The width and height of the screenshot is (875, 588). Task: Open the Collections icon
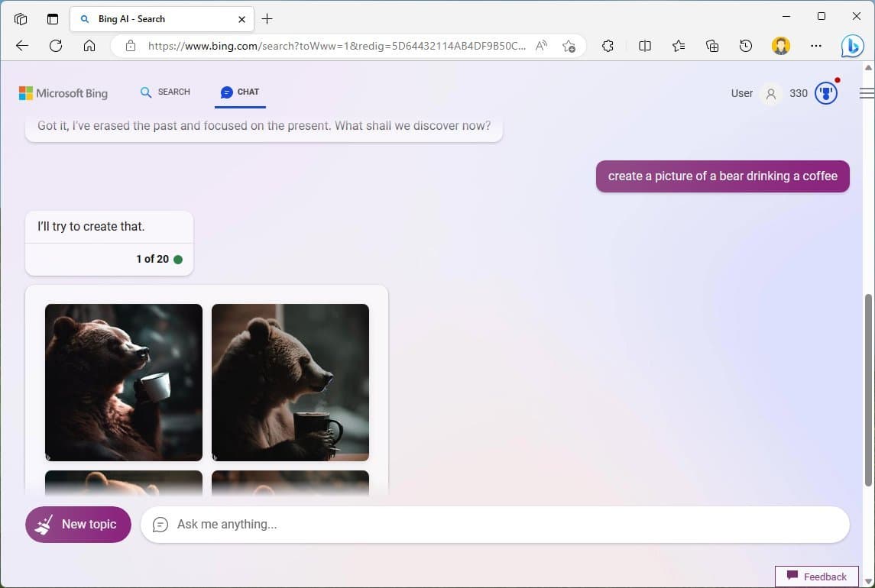point(711,46)
